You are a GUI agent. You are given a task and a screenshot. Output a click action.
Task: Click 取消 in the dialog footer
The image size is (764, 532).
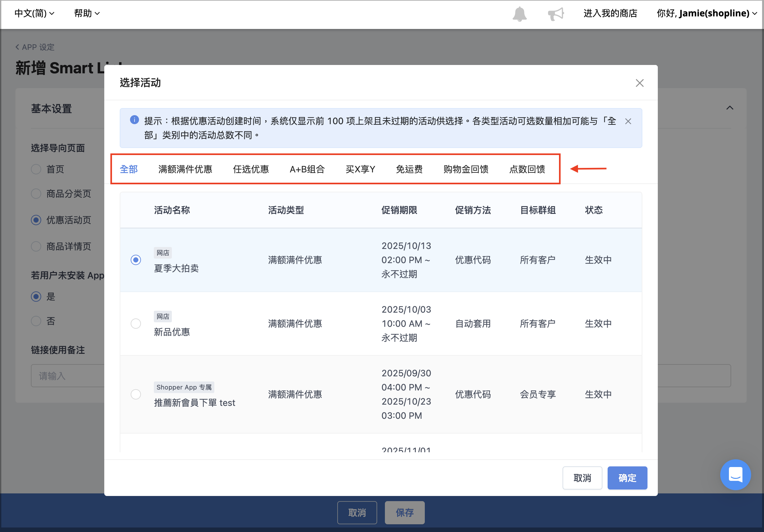[x=582, y=478]
